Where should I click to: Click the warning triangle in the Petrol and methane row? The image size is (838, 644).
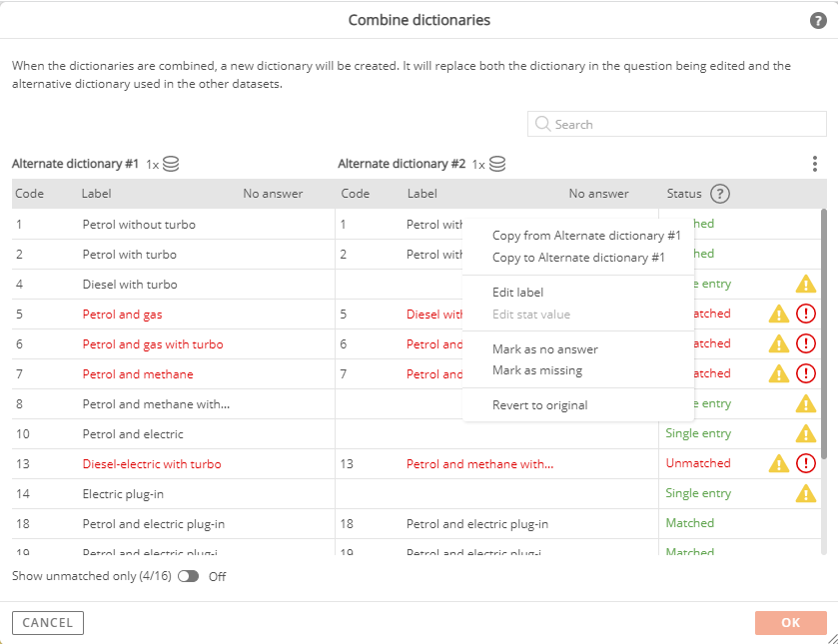[x=779, y=373]
